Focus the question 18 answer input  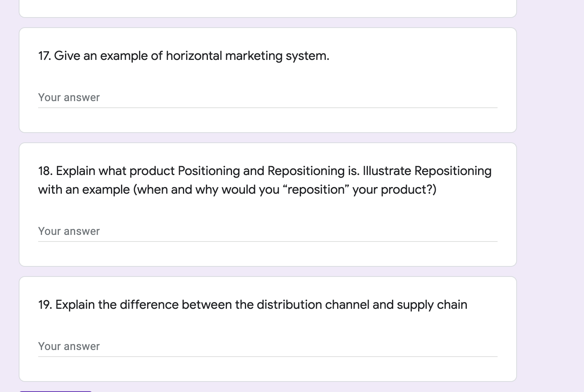(267, 231)
